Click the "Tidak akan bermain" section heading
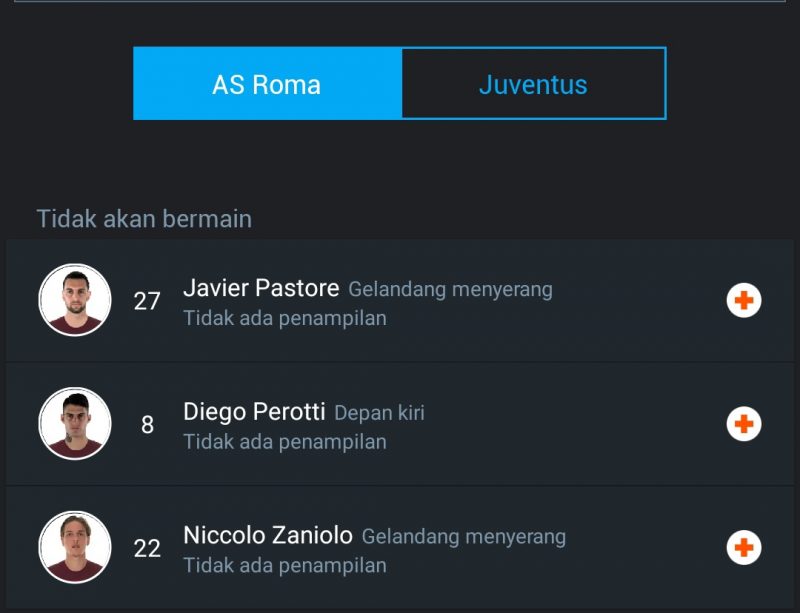Viewport: 800px width, 613px height. pos(144,218)
